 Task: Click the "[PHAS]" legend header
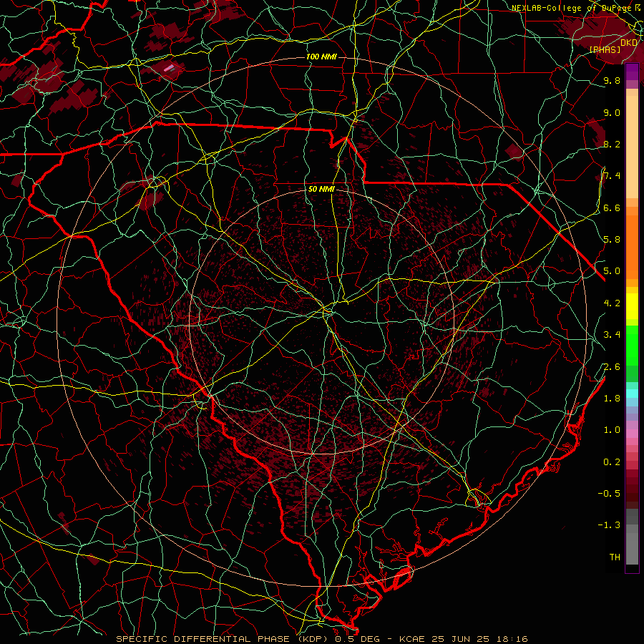pos(605,49)
